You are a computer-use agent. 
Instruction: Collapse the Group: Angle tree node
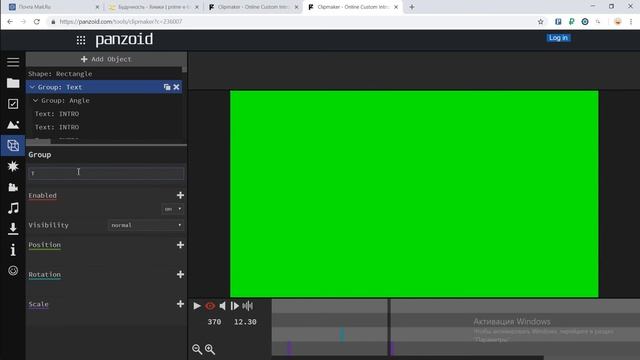tap(35, 100)
